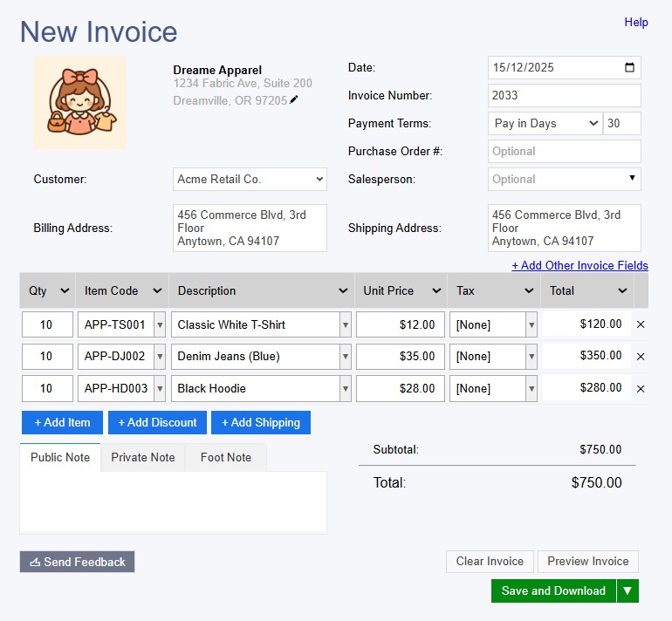
Task: Click the Dreame Apparel company logo
Action: (x=80, y=103)
